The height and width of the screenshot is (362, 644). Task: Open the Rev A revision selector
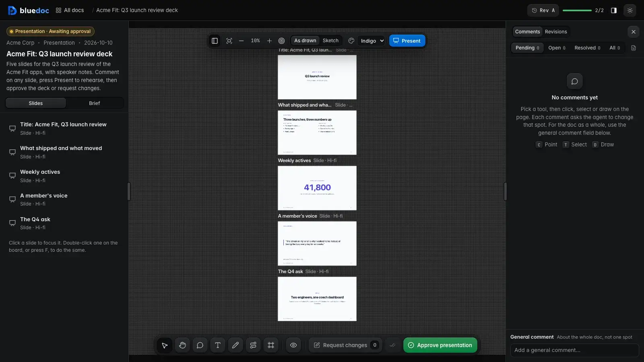543,10
